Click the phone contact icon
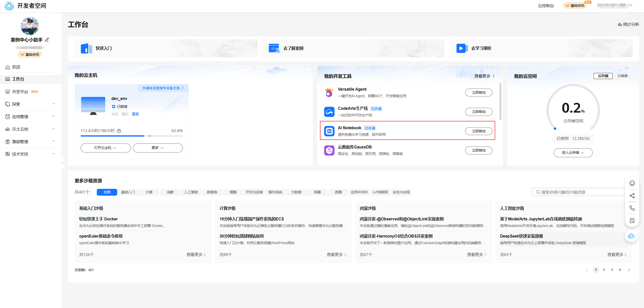 pyautogui.click(x=632, y=208)
